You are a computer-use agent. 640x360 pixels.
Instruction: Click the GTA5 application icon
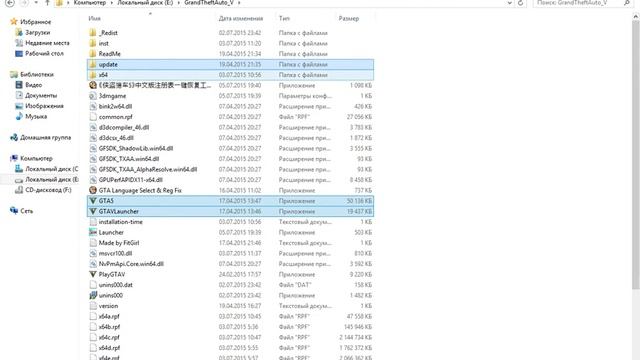coord(93,201)
